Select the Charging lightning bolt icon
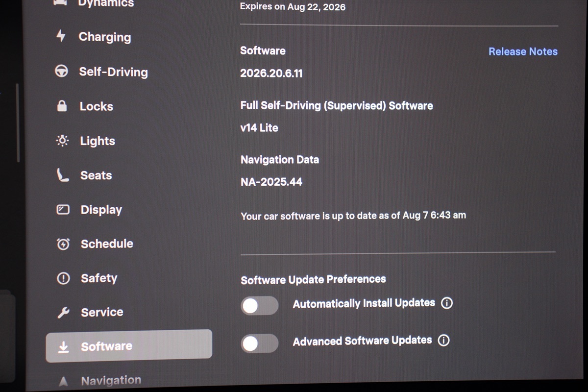588x392 pixels. coord(61,36)
